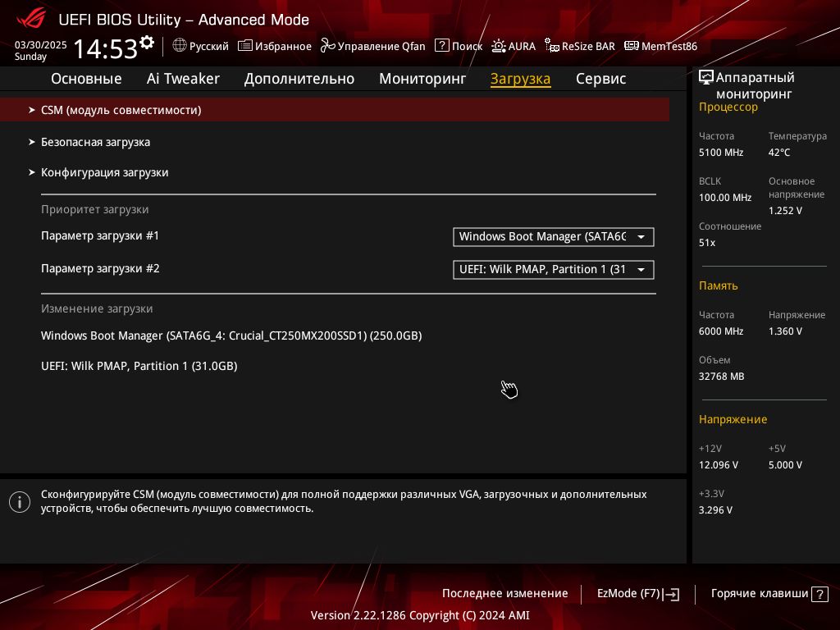Screen dimensions: 840x630
Task: Click Последнее изменение button
Action: (x=504, y=594)
